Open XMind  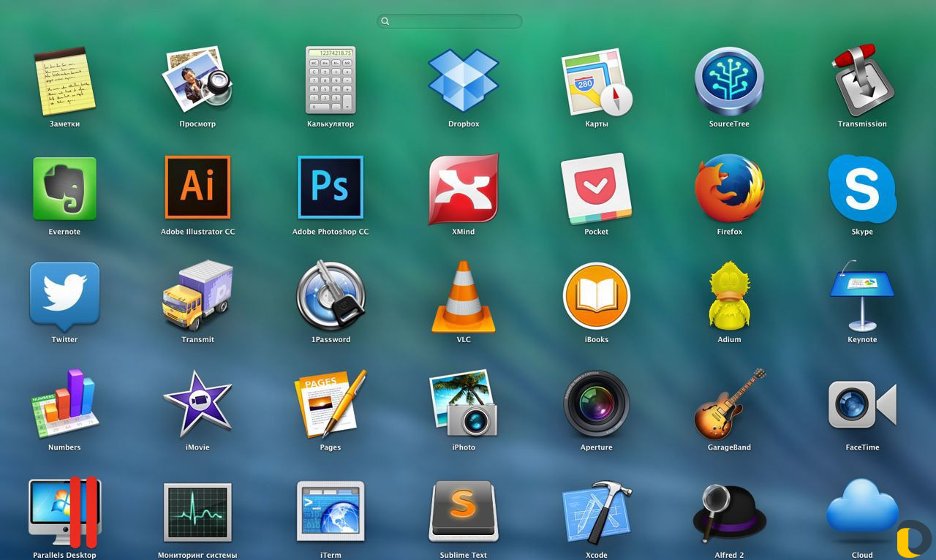tap(464, 189)
